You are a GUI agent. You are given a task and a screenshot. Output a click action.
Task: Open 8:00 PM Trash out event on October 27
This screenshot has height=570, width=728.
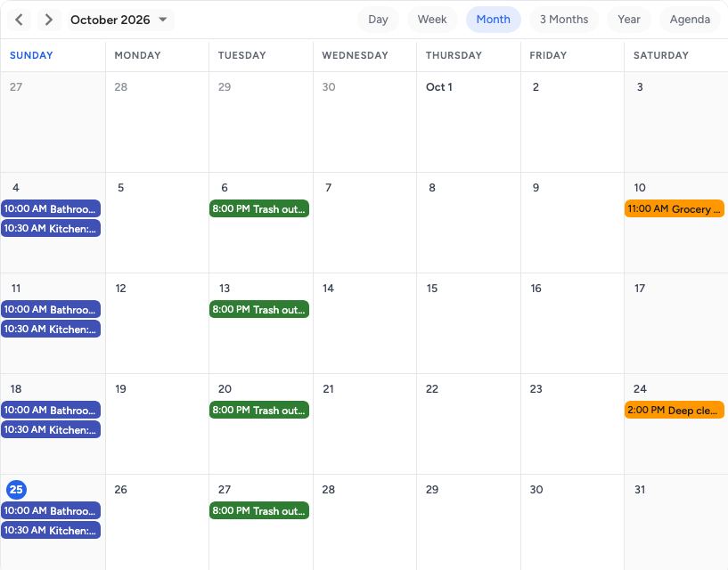click(259, 511)
